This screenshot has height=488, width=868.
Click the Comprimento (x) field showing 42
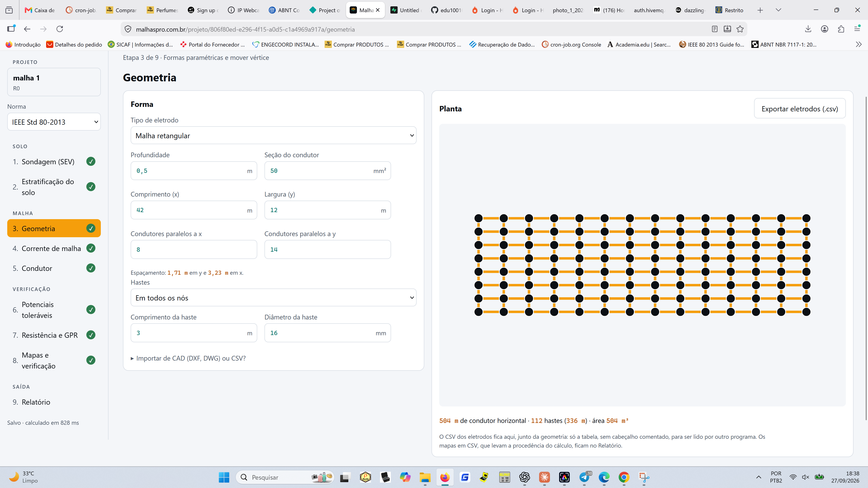[194, 210]
